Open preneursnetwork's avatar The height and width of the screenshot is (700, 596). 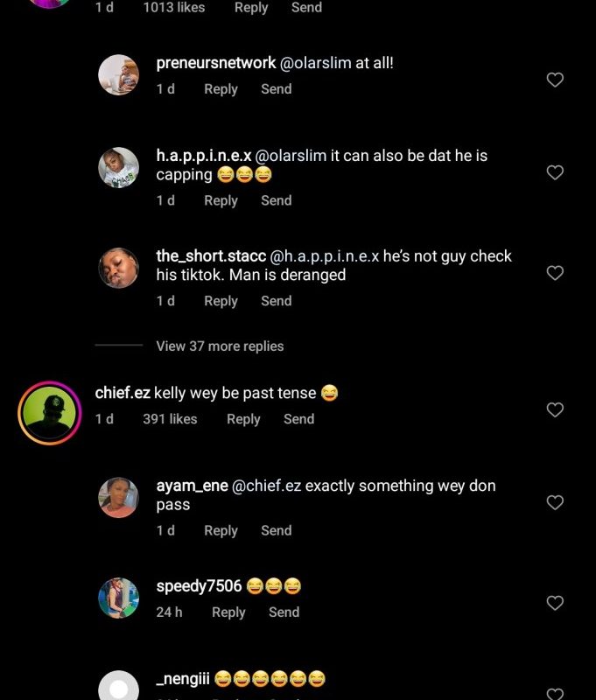pyautogui.click(x=118, y=74)
